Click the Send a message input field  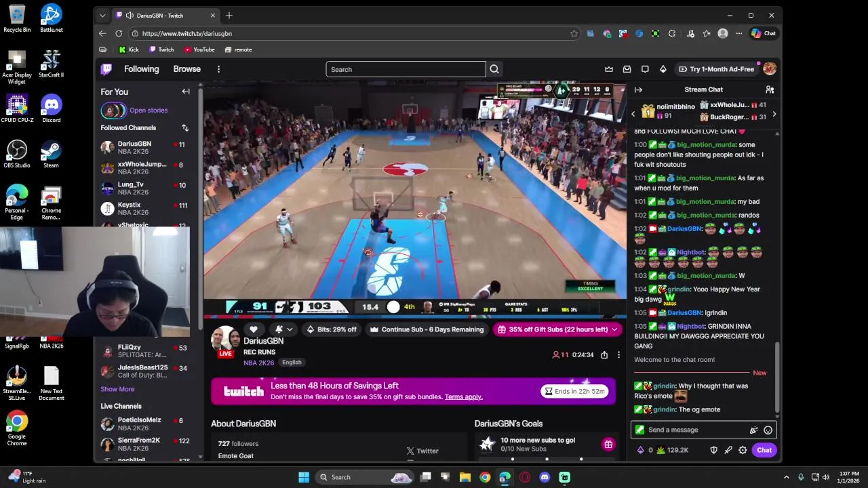click(x=703, y=430)
